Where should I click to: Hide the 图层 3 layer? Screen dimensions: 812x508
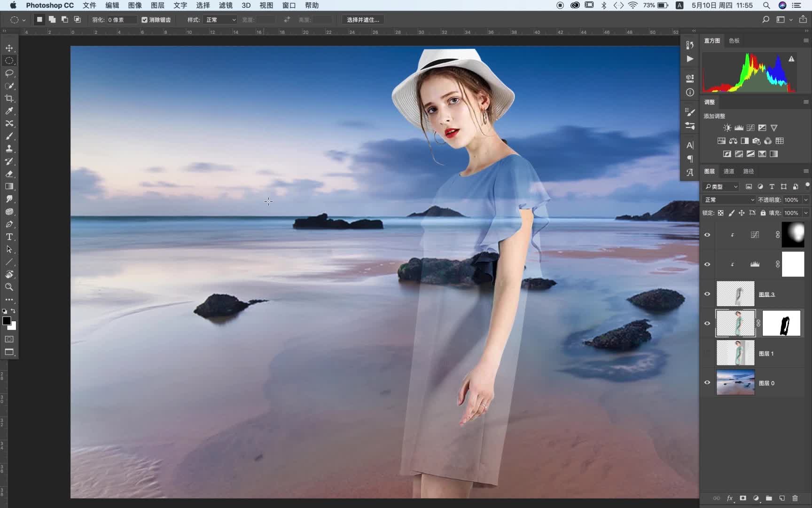(707, 294)
